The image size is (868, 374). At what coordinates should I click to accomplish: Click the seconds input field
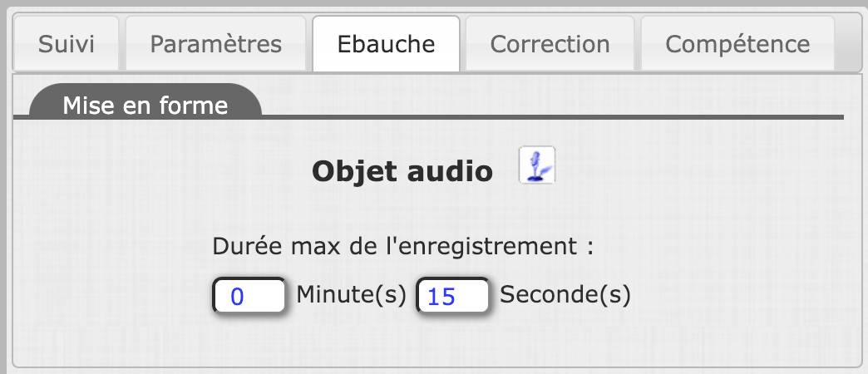click(452, 296)
